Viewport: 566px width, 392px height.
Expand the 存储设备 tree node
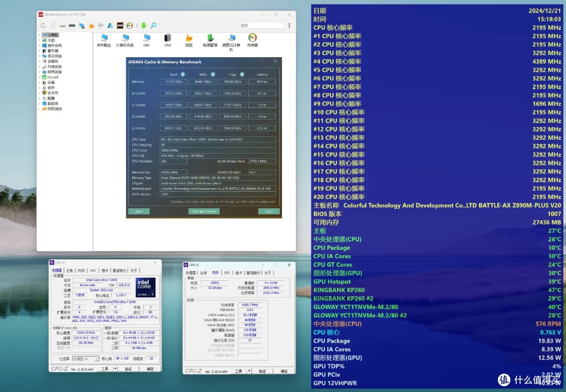coord(39,67)
